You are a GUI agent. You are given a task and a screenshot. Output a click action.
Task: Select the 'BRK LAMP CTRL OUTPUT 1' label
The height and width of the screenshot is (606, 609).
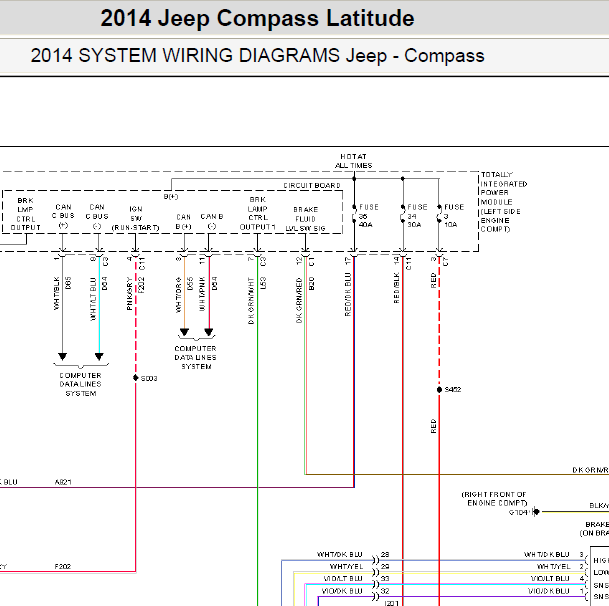click(258, 213)
